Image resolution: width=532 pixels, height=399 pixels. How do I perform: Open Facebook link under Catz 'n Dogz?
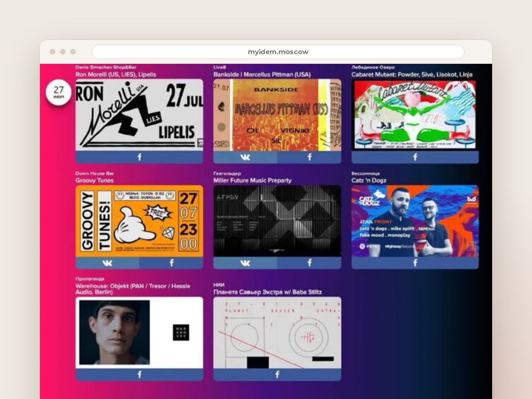[415, 263]
